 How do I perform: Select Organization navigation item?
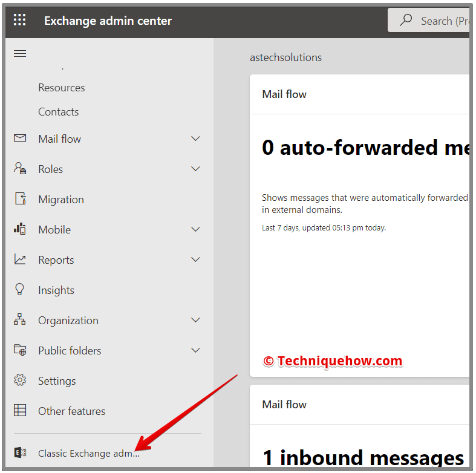pyautogui.click(x=108, y=320)
